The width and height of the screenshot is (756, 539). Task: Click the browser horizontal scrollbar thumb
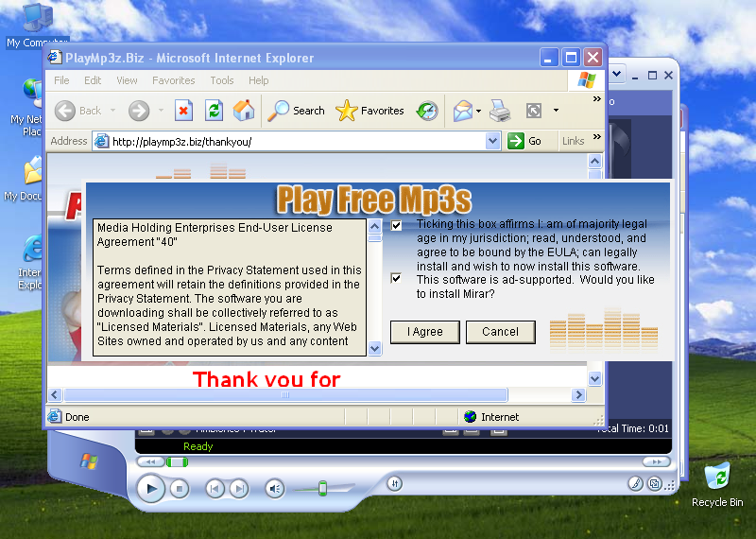pyautogui.click(x=285, y=394)
